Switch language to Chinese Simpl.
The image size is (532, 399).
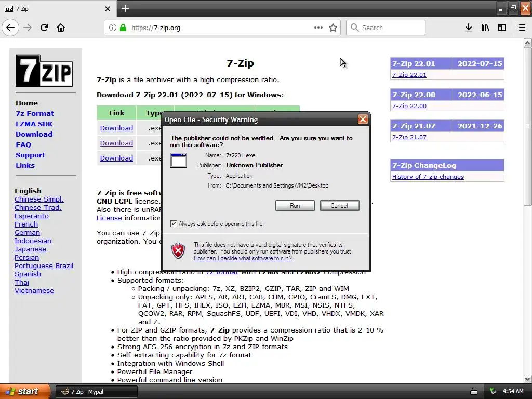click(x=39, y=199)
